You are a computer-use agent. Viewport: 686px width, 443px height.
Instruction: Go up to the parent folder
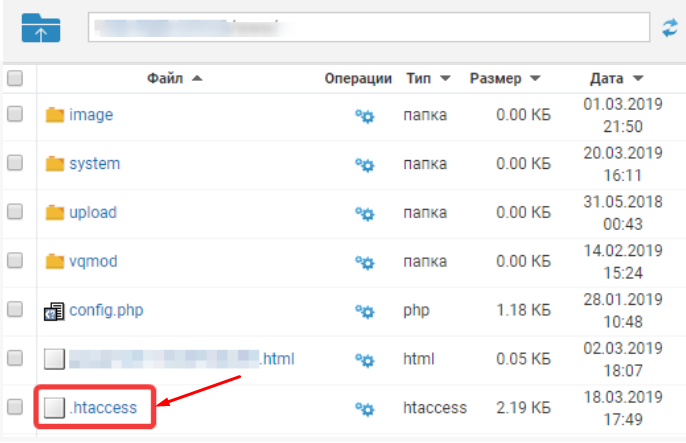point(41,28)
